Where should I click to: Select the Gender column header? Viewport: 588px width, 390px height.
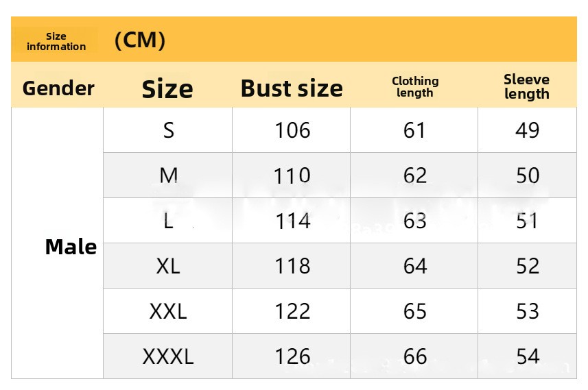click(58, 88)
